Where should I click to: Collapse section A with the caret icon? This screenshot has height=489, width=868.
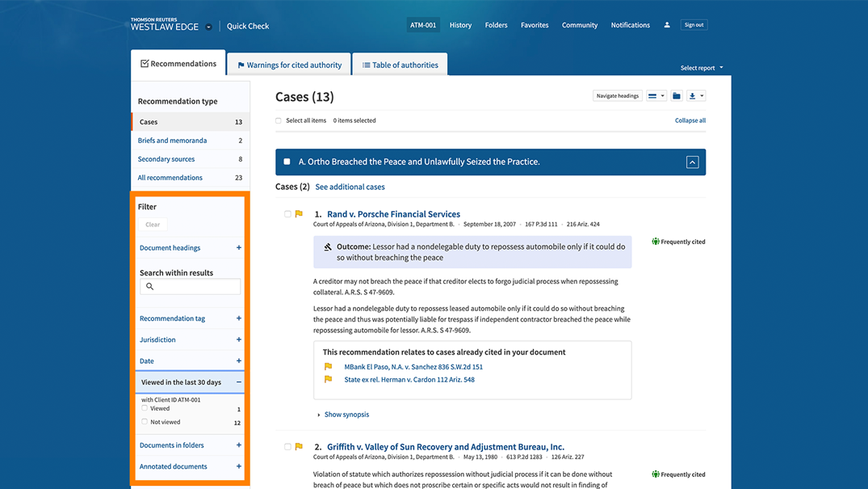[692, 162]
